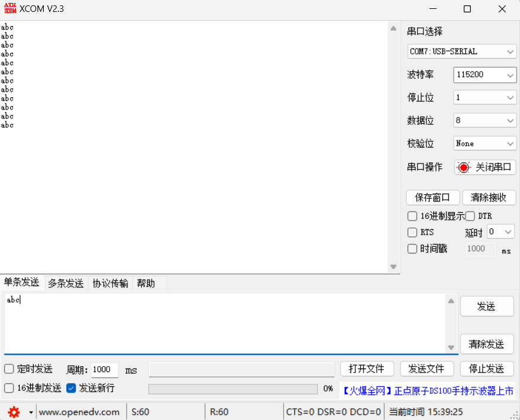Switch to the 协议传输 tab
Image resolution: width=520 pixels, height=420 pixels.
(x=110, y=283)
